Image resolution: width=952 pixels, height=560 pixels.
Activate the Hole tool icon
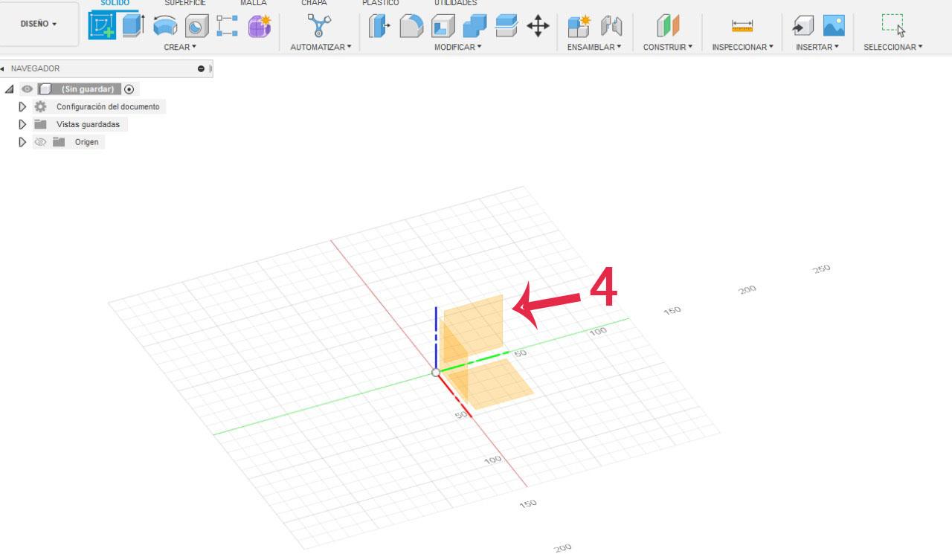tap(196, 27)
